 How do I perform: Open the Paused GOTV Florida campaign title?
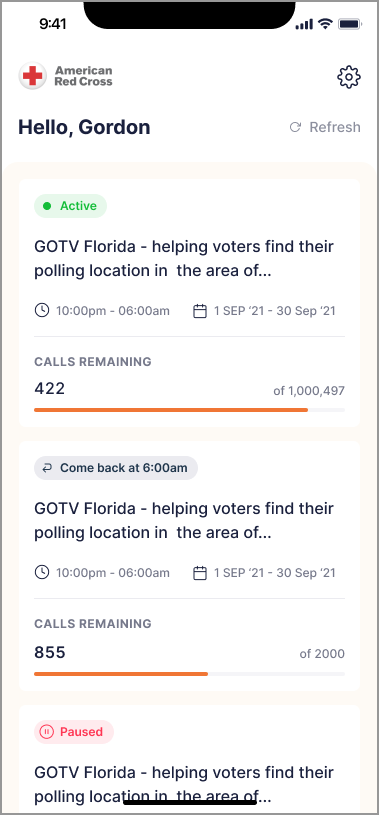[x=184, y=784]
